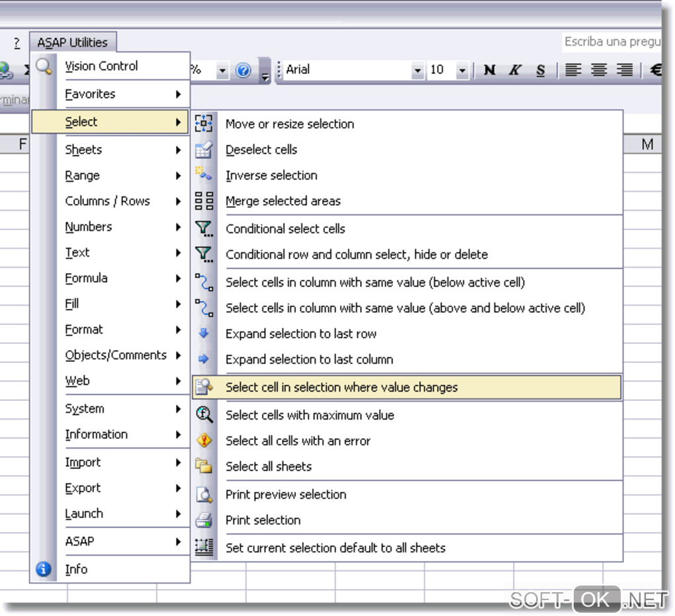Click the highlighted Select menu entry
This screenshot has width=675, height=616.
(x=110, y=122)
